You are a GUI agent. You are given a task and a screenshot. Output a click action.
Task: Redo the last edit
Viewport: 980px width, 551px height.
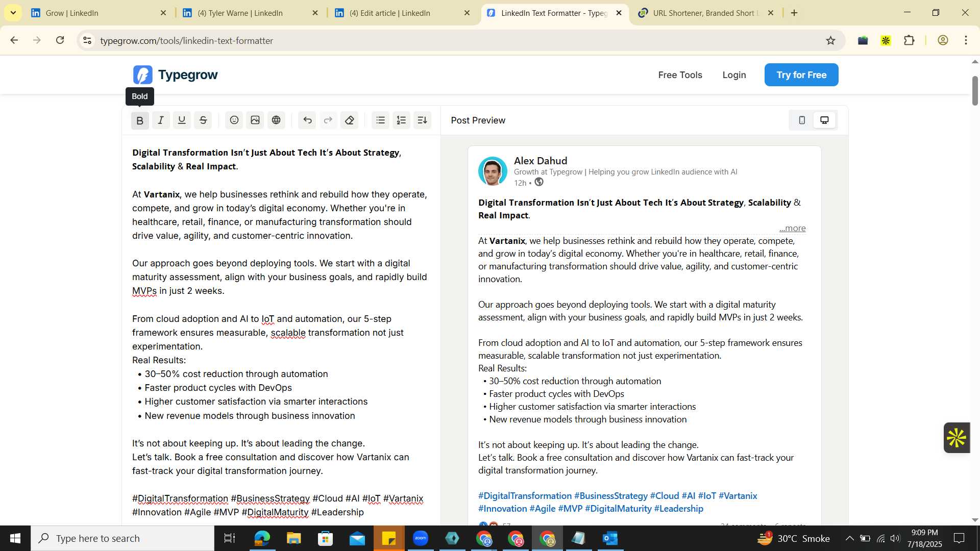tap(328, 120)
